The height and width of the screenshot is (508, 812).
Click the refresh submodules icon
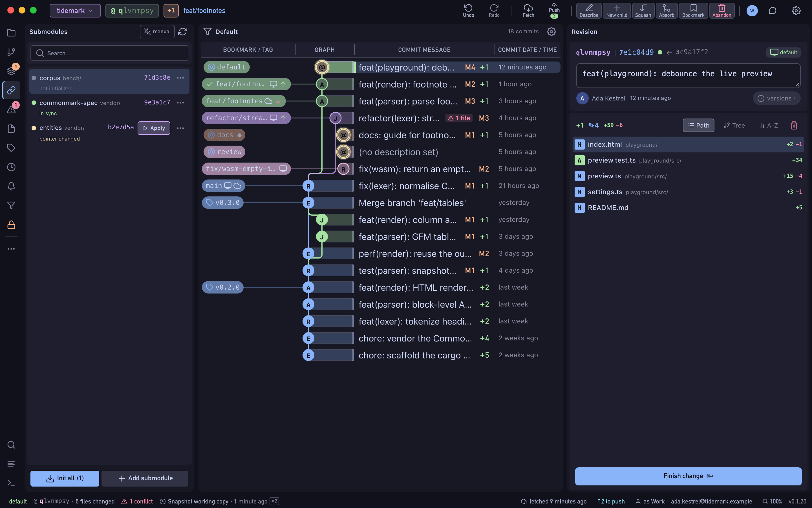coord(183,32)
